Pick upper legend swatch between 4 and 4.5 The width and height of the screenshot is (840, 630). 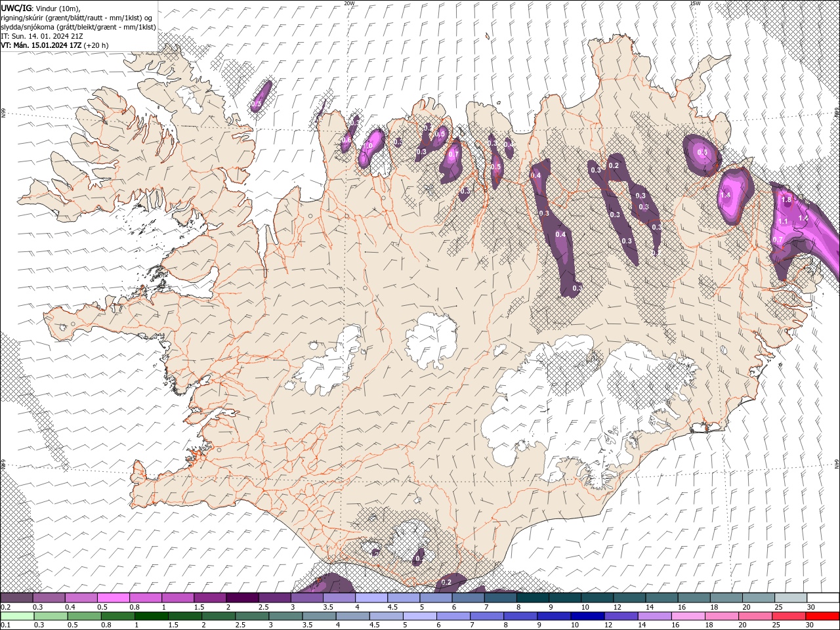click(x=371, y=598)
